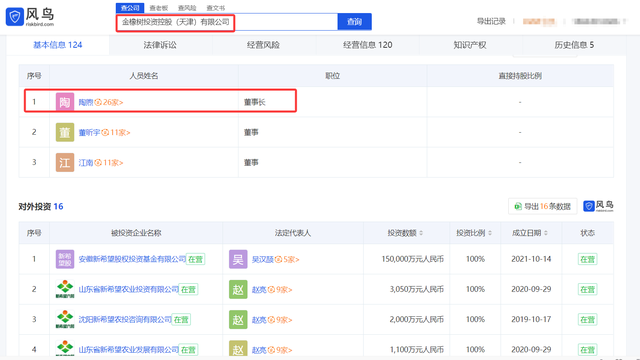
Task: Switch to 基本信息 124 tab
Action: tap(58, 45)
